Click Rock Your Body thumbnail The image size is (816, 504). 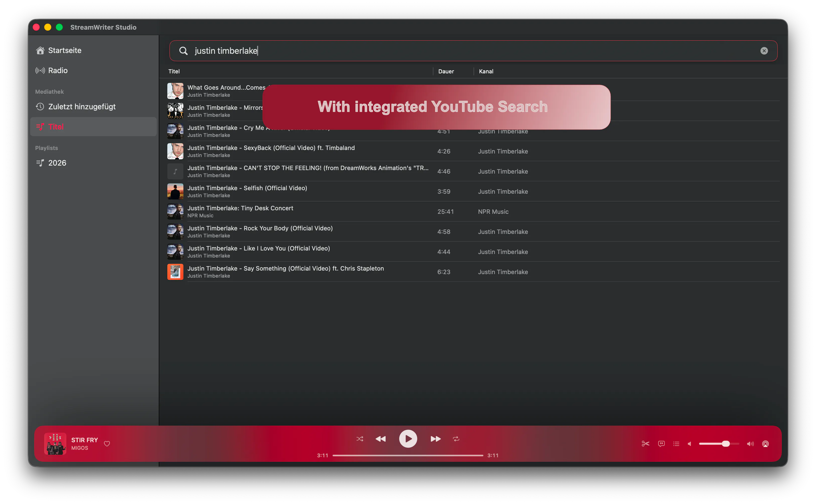[x=175, y=232]
